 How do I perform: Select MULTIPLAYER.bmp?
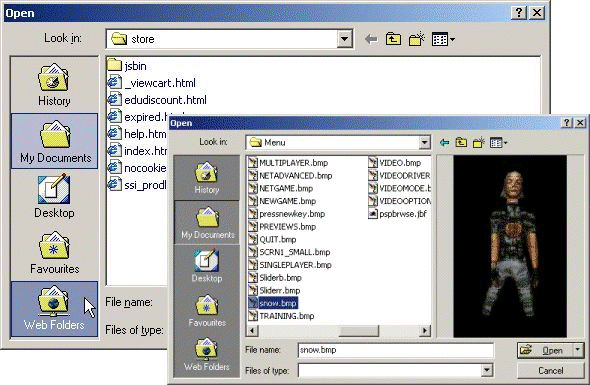point(288,163)
